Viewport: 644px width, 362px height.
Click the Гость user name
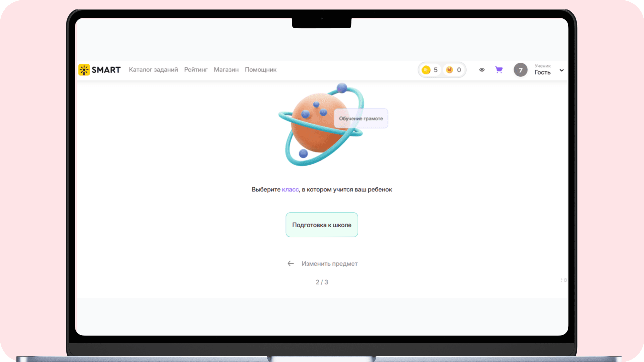[x=542, y=72]
